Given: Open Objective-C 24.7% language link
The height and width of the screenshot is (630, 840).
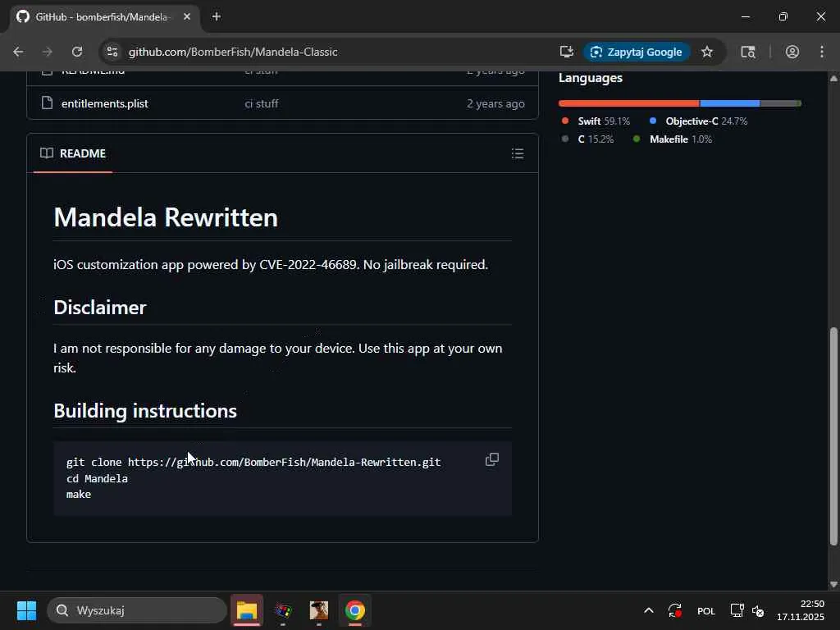Looking at the screenshot, I should (x=699, y=121).
